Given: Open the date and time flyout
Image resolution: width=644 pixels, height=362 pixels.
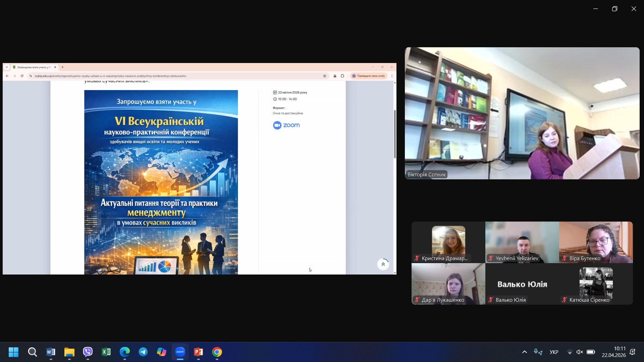Looking at the screenshot, I should click(613, 352).
